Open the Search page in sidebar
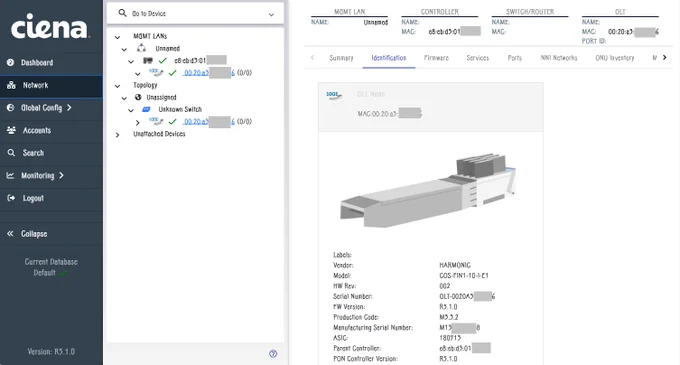Viewport: 680px width, 365px height. click(51, 153)
